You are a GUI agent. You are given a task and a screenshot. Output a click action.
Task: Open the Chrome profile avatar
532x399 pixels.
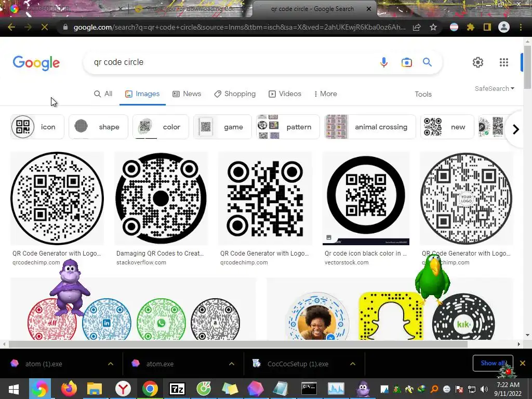504,27
